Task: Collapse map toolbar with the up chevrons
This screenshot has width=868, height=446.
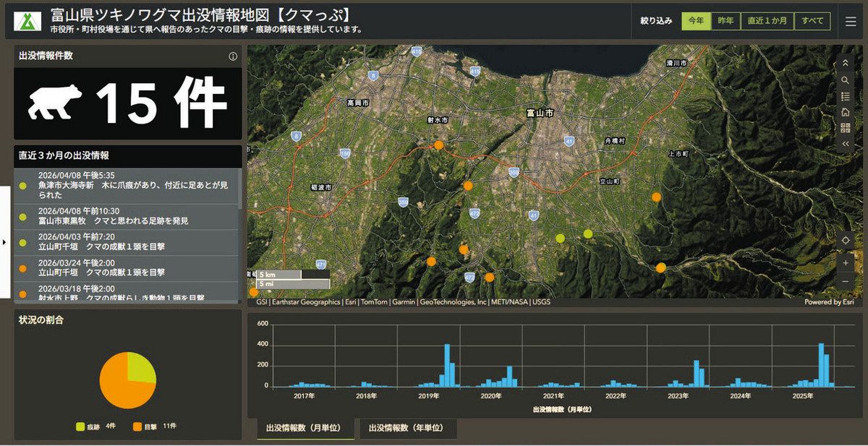Action: click(845, 64)
